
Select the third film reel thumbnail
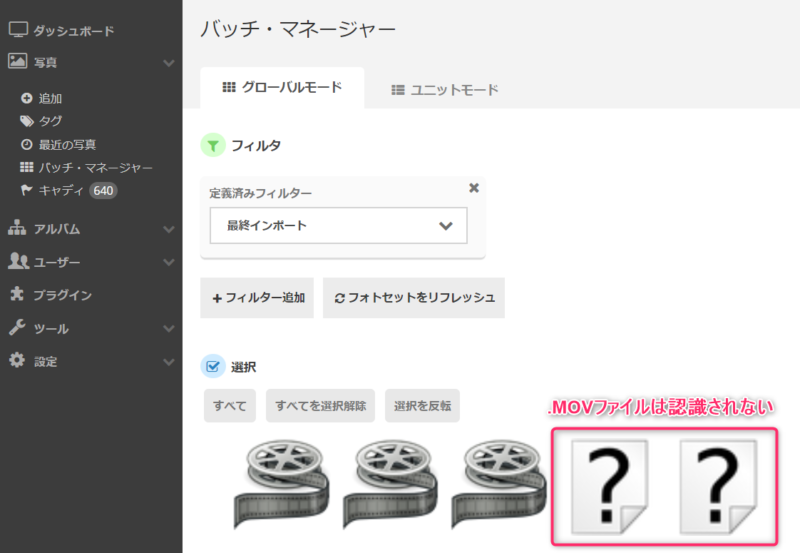click(x=499, y=485)
